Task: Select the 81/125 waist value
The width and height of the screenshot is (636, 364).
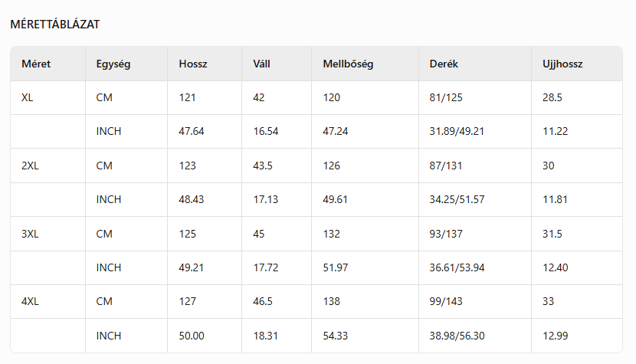Action: pyautogui.click(x=445, y=98)
